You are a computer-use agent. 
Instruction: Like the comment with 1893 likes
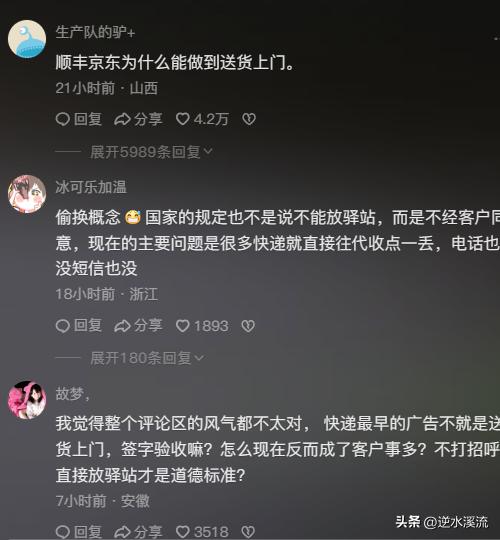click(x=202, y=325)
